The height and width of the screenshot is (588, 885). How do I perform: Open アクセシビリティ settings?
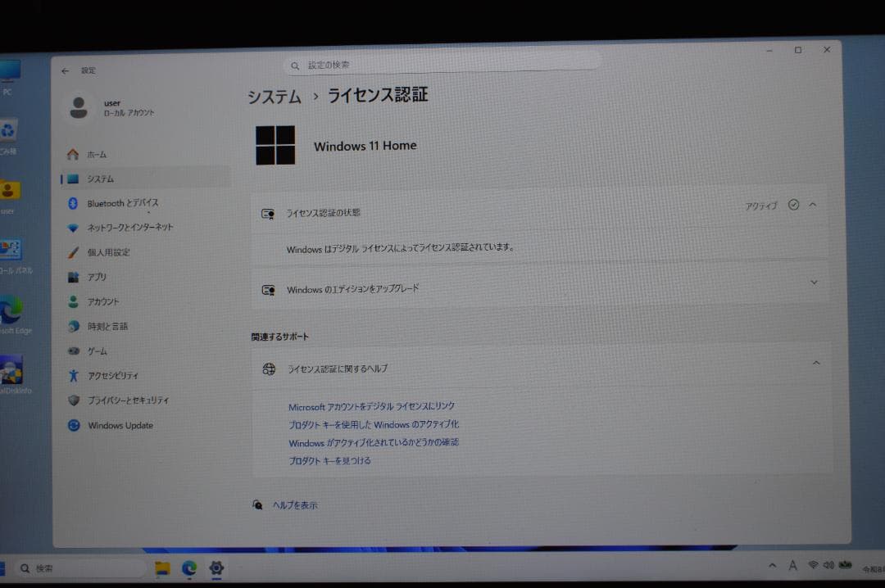click(145, 376)
